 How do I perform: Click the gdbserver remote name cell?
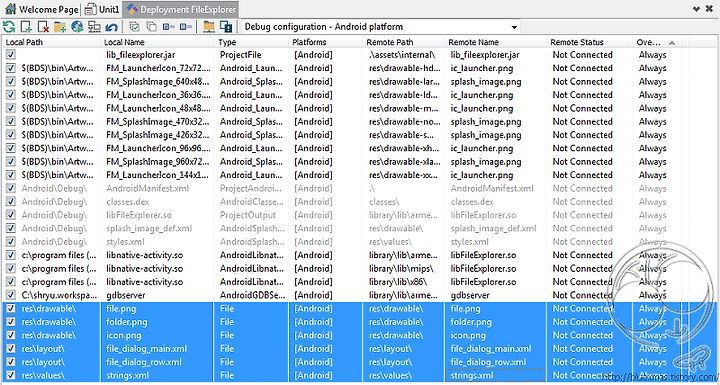tap(470, 295)
